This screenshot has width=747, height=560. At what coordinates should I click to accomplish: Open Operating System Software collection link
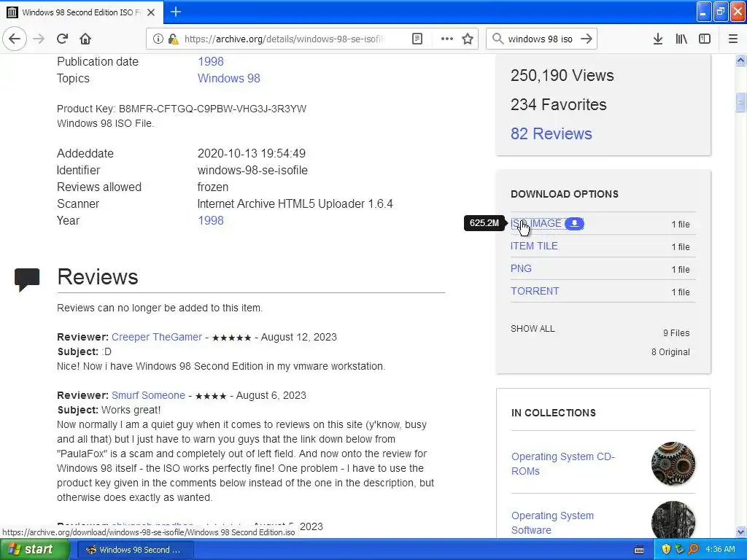tap(552, 522)
